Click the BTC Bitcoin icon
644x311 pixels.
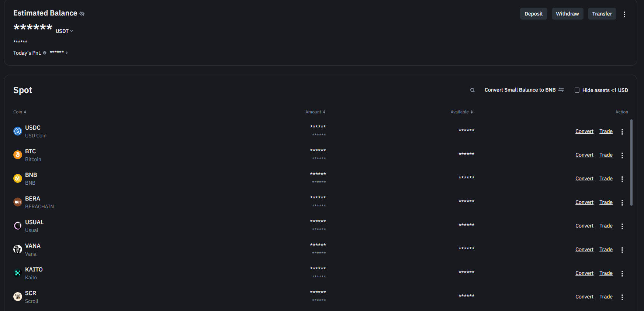point(18,155)
